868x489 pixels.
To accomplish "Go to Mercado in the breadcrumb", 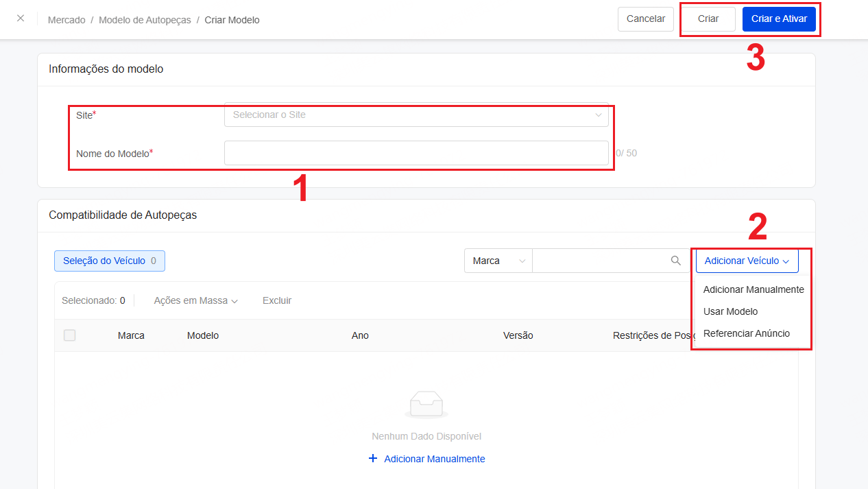I will tap(67, 20).
